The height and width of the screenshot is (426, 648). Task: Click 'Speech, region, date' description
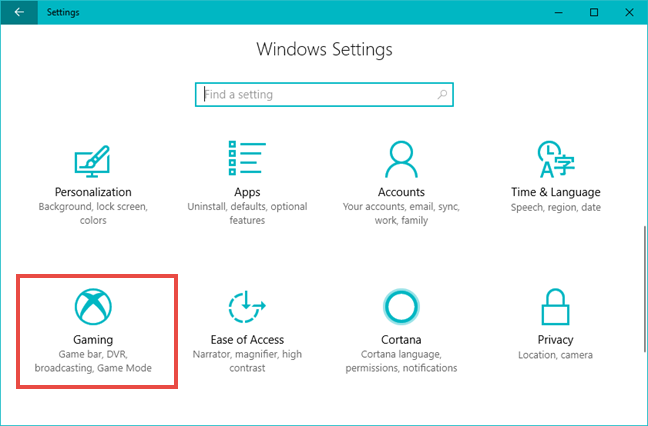[x=555, y=207]
